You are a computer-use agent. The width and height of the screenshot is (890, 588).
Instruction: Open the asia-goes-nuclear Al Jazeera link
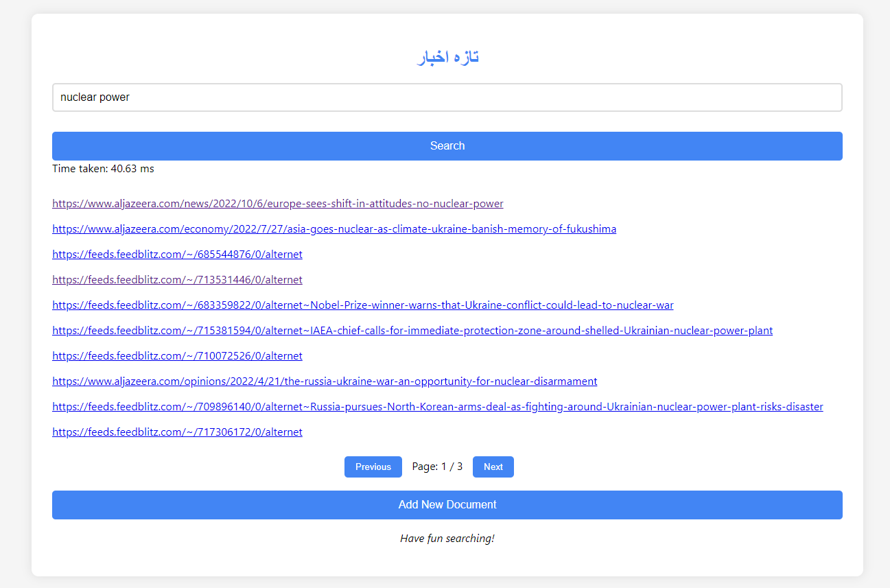(334, 229)
